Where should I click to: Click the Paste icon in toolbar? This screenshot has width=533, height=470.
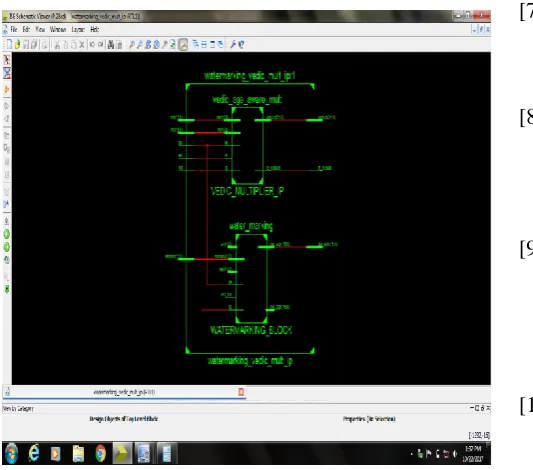click(73, 44)
